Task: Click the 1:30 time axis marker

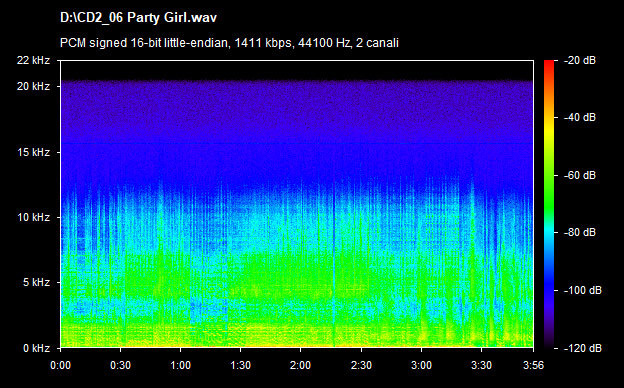Action: click(240, 365)
